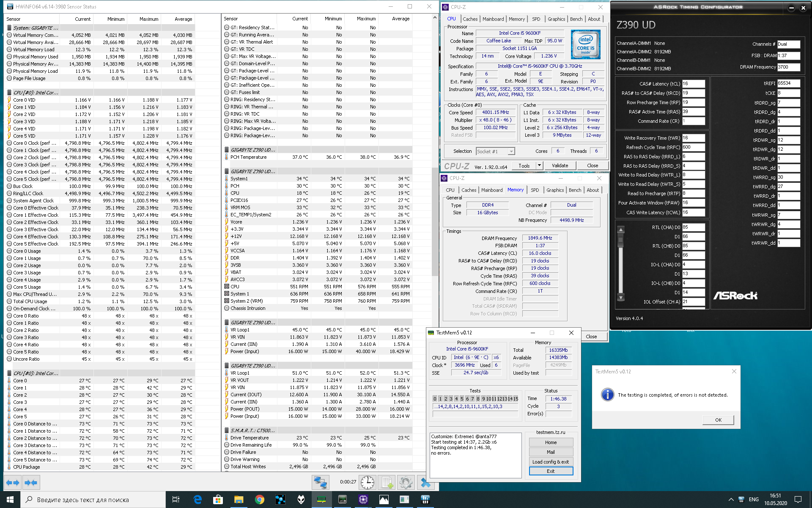
Task: Click Load config & exit in TestMem5
Action: [x=550, y=462]
